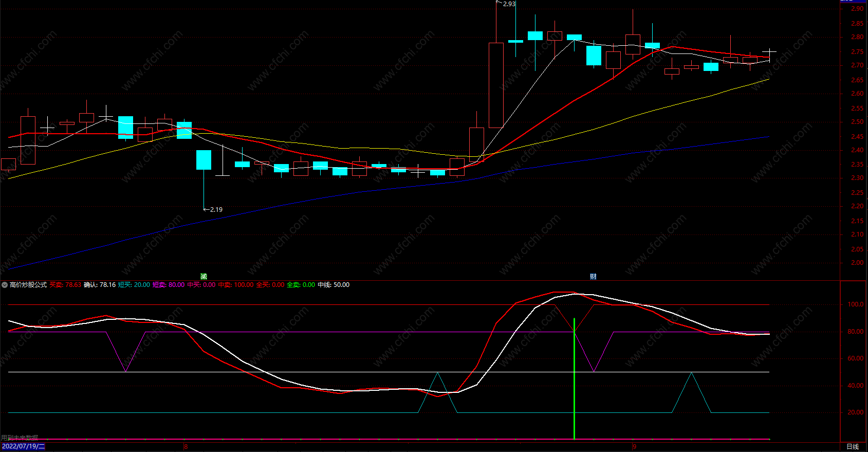Click the tall green vertical signal bar
This screenshot has height=452, width=868.
(574, 381)
